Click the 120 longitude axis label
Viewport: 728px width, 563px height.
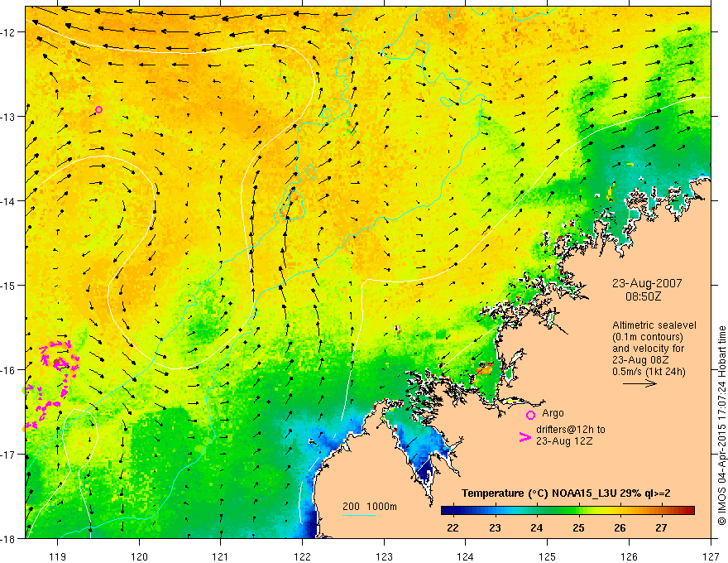(139, 556)
